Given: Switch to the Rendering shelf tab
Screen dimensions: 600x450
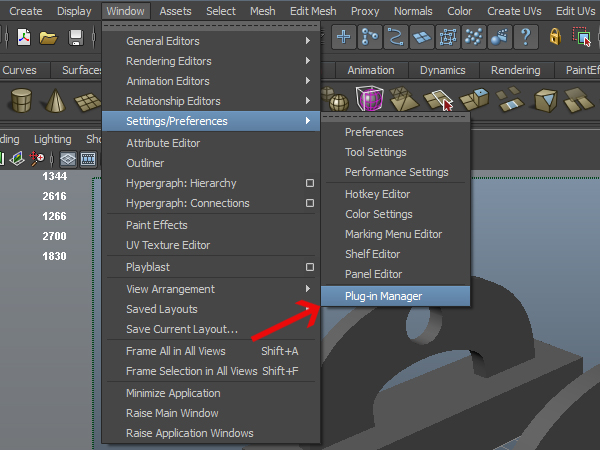Looking at the screenshot, I should pos(516,70).
